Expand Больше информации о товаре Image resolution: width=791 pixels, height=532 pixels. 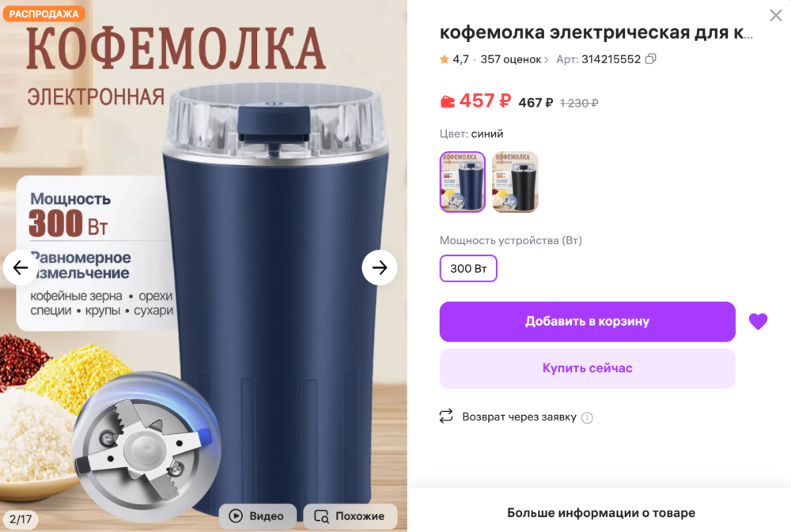click(601, 513)
